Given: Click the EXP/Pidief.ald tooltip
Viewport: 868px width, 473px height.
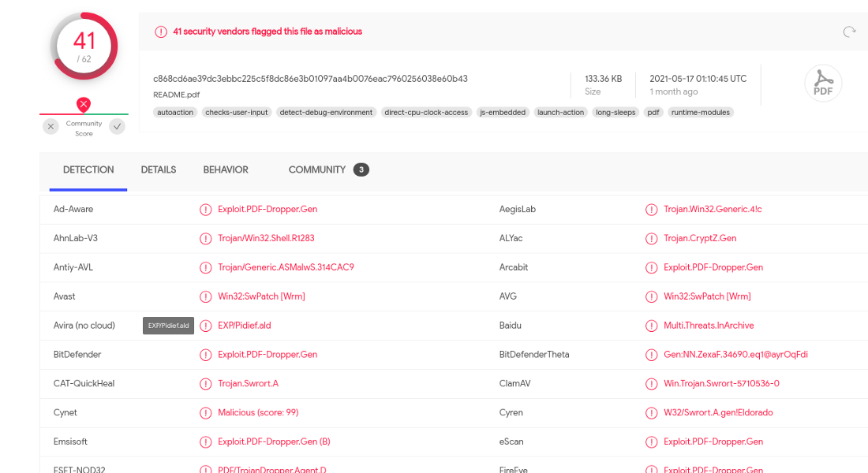Looking at the screenshot, I should (x=168, y=326).
